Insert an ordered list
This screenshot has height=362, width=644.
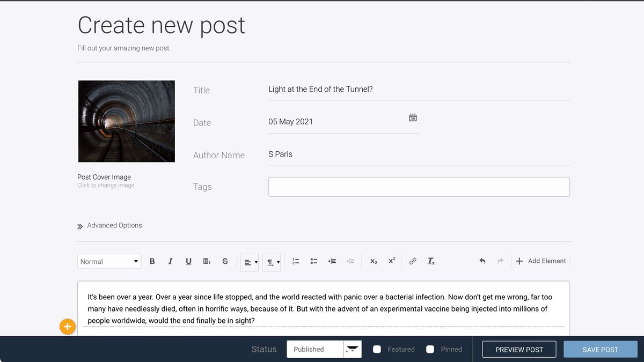tap(295, 261)
